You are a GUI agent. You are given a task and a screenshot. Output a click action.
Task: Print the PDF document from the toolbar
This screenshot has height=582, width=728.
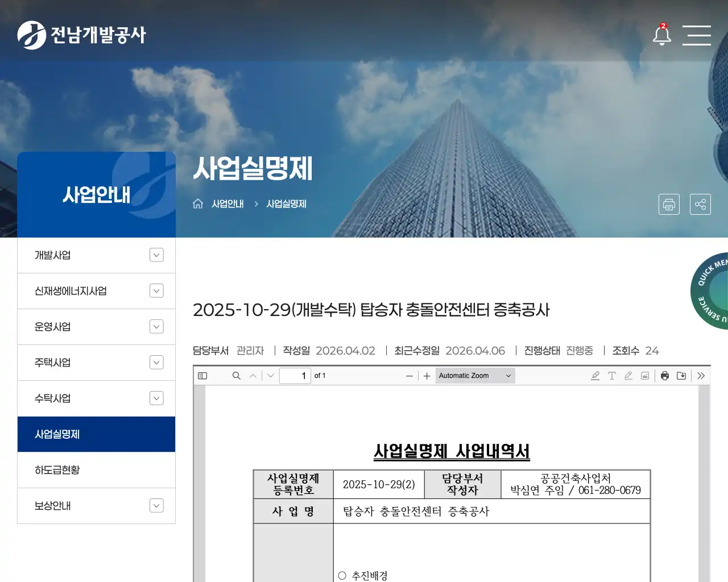click(665, 376)
